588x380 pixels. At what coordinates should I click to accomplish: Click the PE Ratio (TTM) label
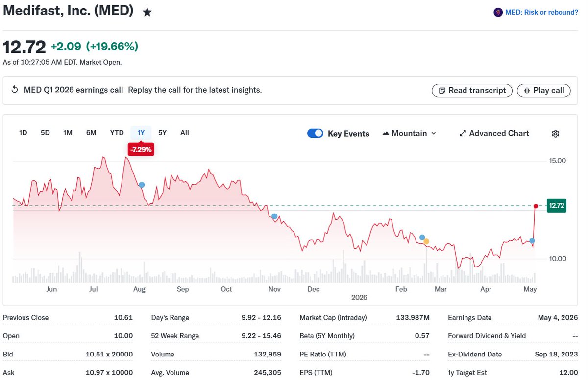point(324,354)
